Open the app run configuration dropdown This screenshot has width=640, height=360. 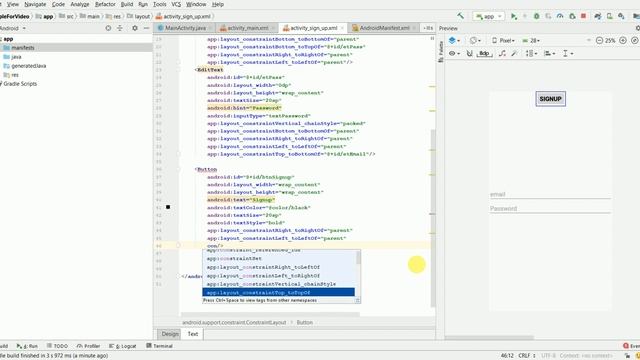pos(488,16)
